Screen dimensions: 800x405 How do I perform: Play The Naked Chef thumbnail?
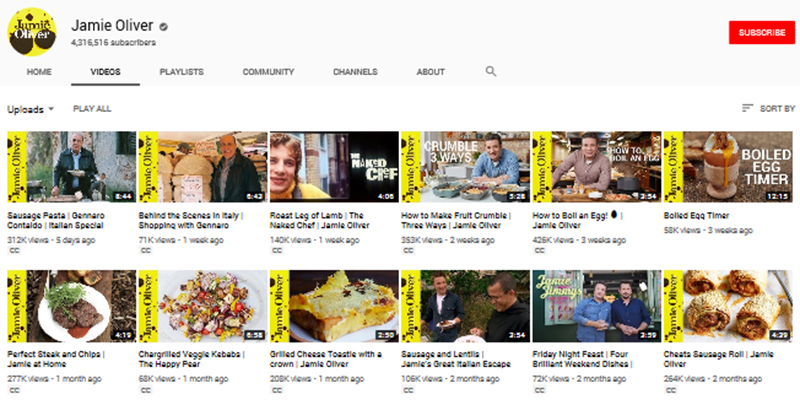[x=334, y=167]
